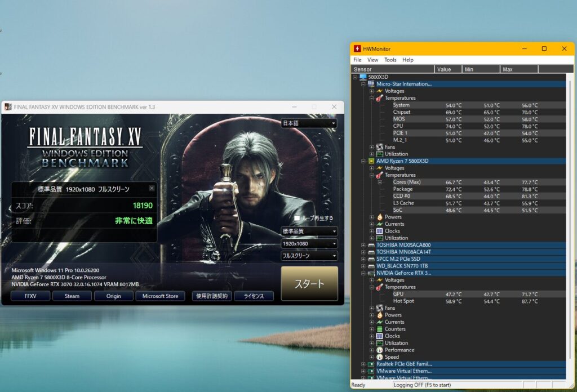The image size is (577, 392).
Task: Expand Clocks under NVIDIA GeForce
Action: [x=372, y=336]
